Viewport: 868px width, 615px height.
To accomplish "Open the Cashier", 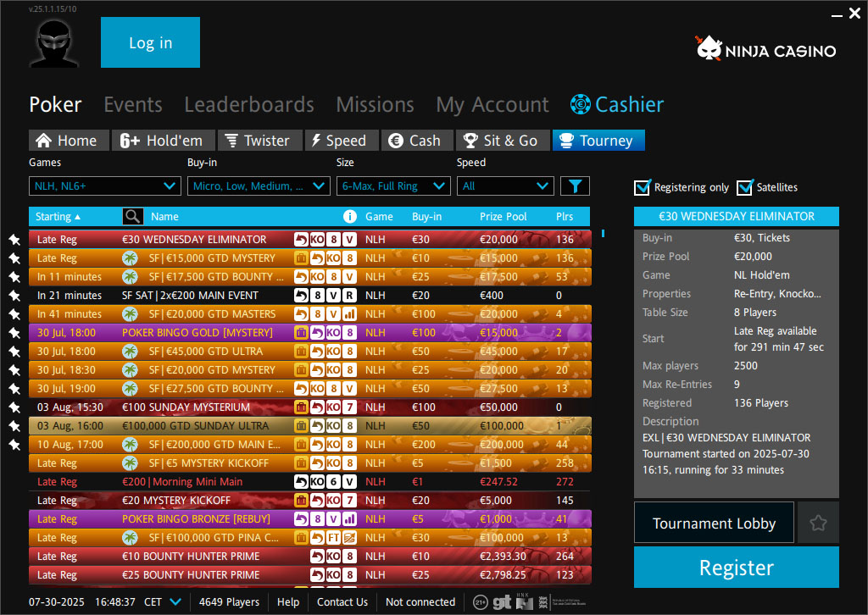I will pyautogui.click(x=617, y=104).
